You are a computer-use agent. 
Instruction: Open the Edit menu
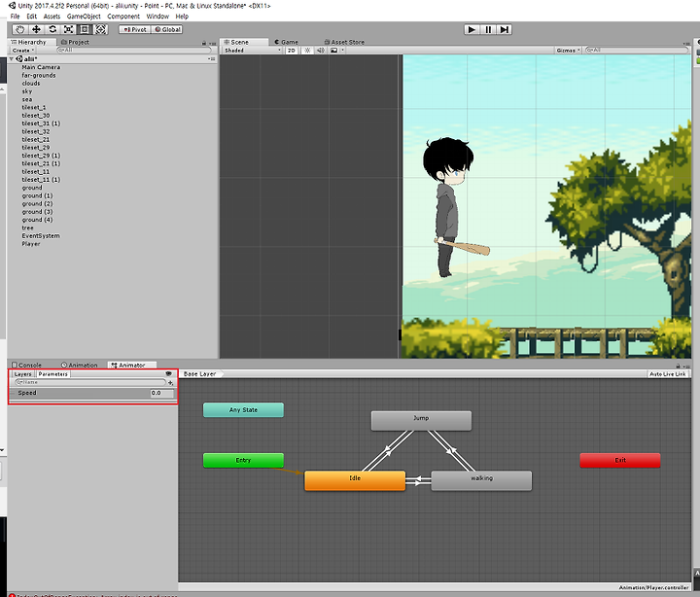tap(31, 17)
